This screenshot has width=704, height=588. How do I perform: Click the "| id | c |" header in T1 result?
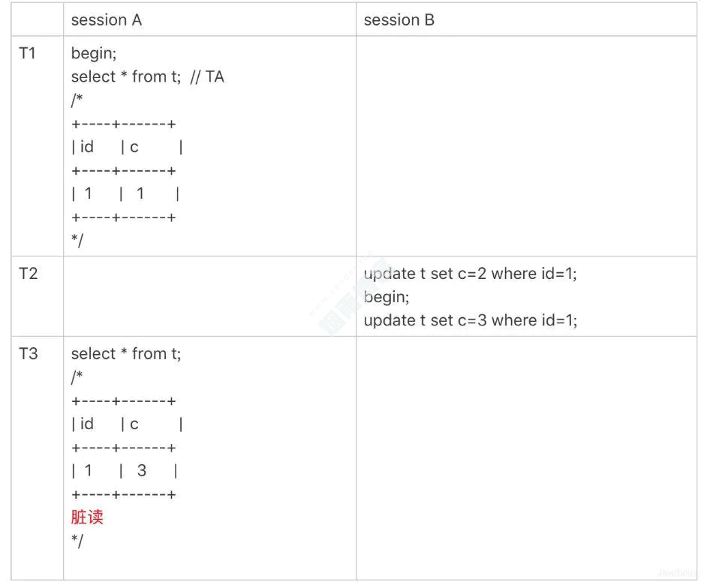tap(127, 148)
